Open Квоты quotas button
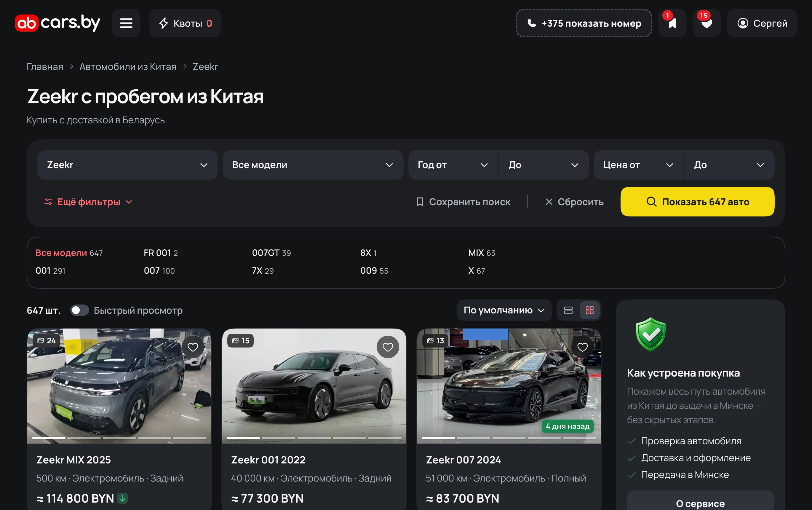Image resolution: width=812 pixels, height=510 pixels. (185, 23)
